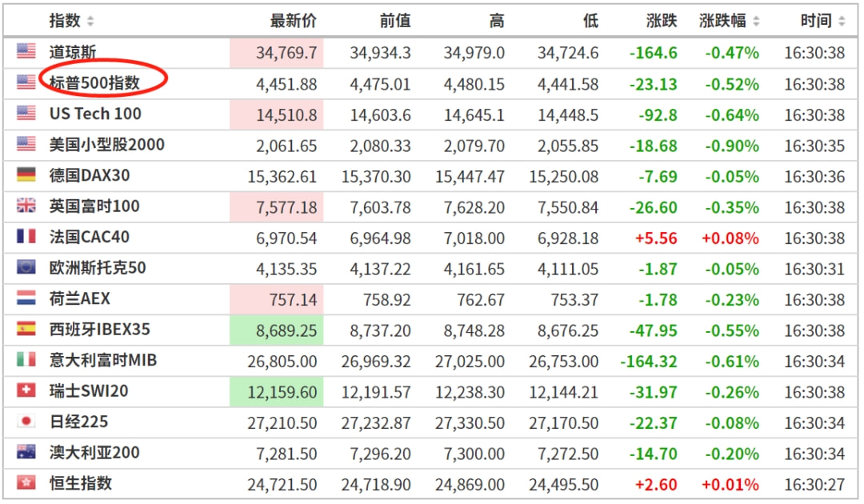Open the 日经225 index link
Screen dimensions: 864x504
coord(78,422)
